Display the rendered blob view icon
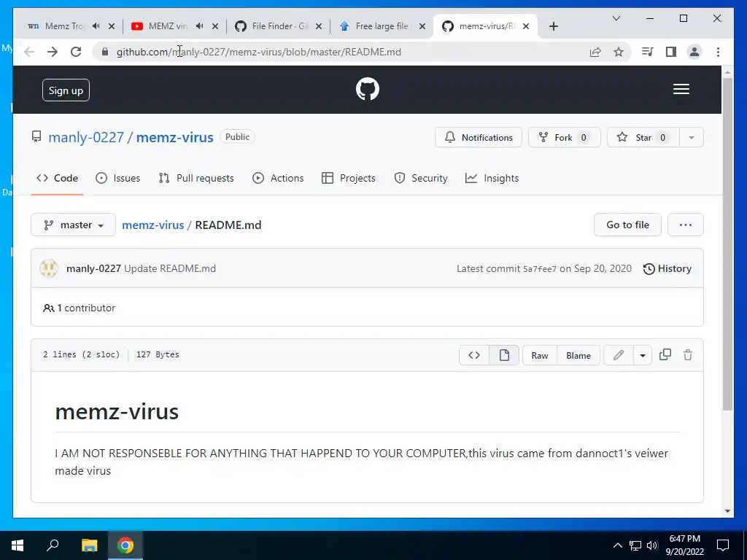The image size is (747, 560). 504,355
